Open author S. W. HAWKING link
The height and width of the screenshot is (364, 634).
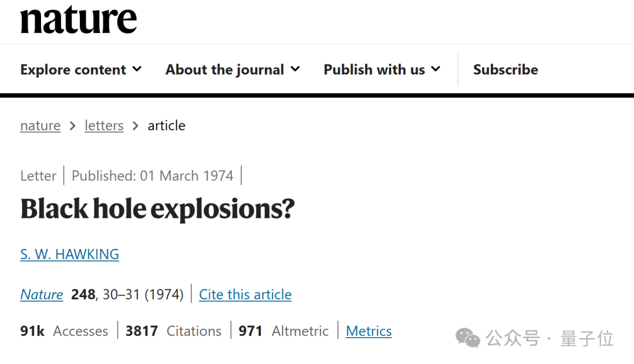click(69, 254)
